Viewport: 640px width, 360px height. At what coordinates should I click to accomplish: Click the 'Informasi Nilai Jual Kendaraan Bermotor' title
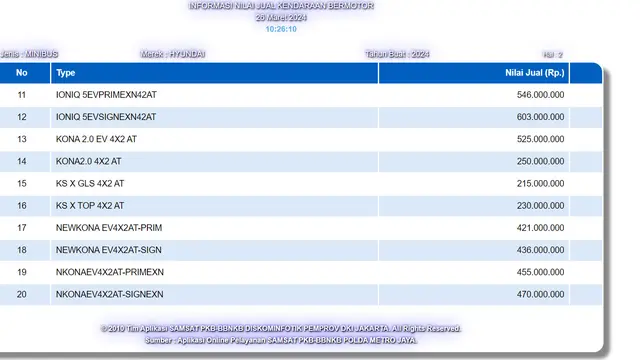pyautogui.click(x=281, y=6)
